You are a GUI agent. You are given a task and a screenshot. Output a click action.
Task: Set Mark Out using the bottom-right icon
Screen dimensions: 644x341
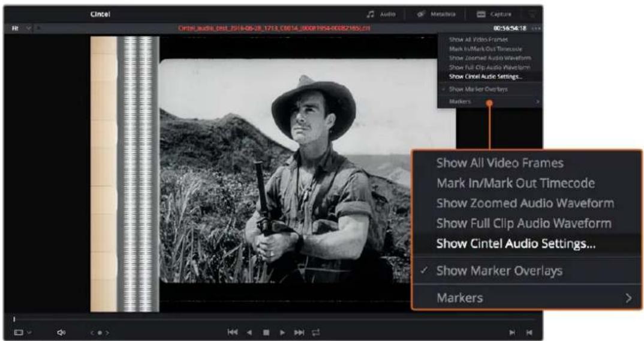pyautogui.click(x=529, y=333)
